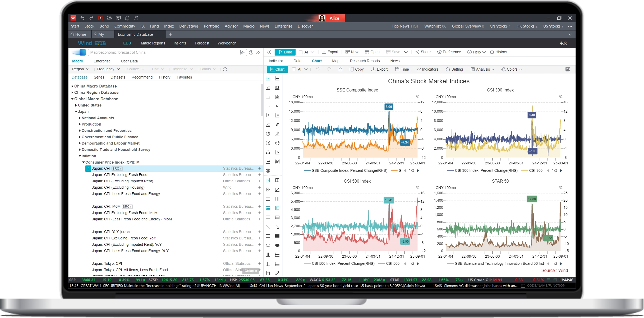Screen dimensions: 644x318
Task: Click the refresh filters icon
Action: coord(225,69)
